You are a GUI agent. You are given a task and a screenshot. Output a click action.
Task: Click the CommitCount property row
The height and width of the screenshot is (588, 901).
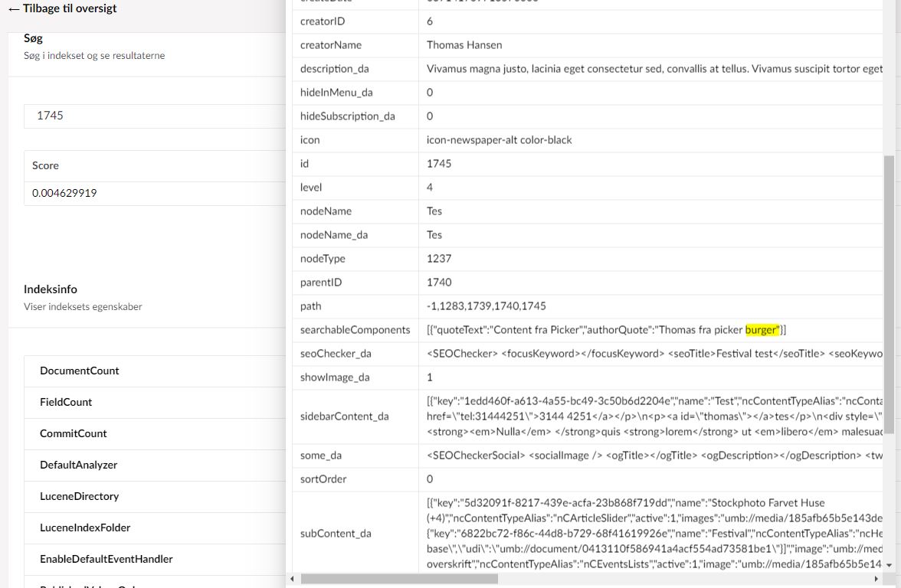74,433
